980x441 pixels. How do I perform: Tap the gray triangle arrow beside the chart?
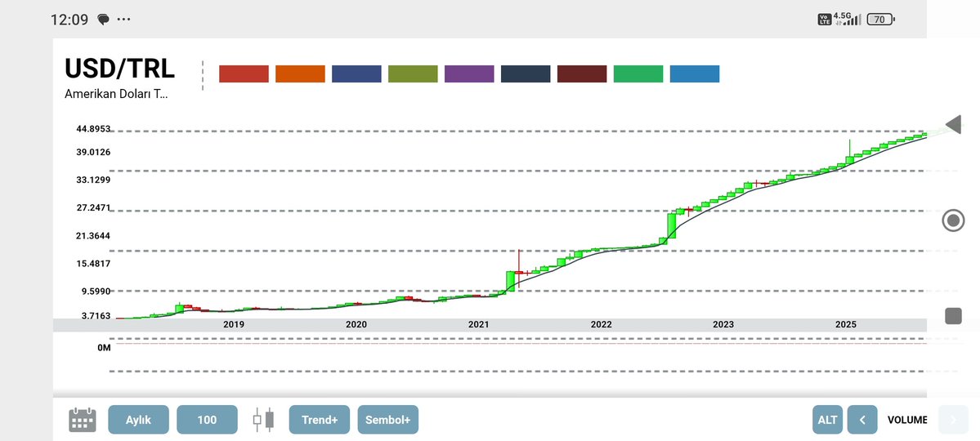953,124
